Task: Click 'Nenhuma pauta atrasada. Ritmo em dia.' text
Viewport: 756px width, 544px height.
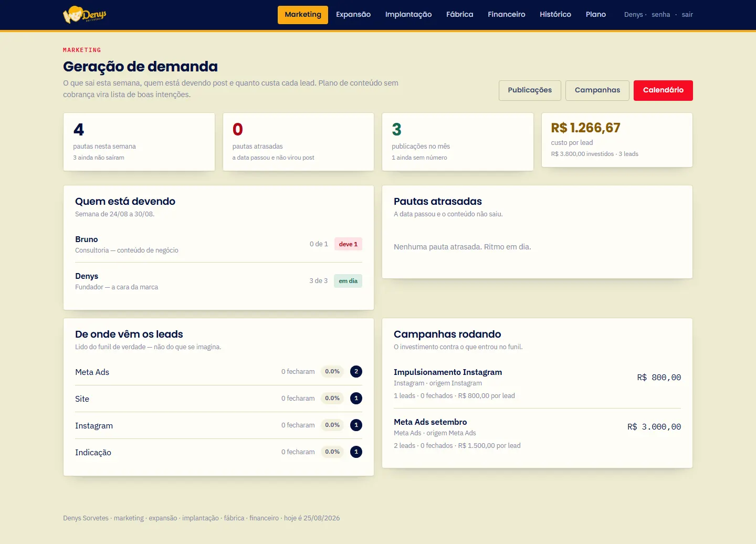Action: 463,247
